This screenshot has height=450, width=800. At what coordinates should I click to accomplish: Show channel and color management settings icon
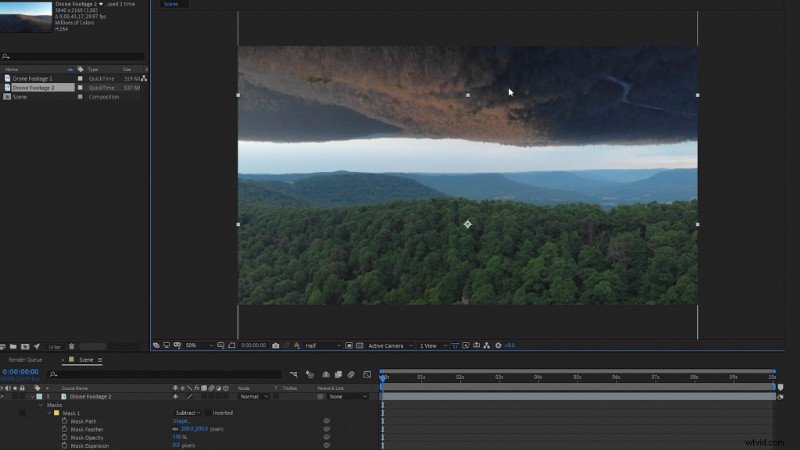tap(296, 345)
